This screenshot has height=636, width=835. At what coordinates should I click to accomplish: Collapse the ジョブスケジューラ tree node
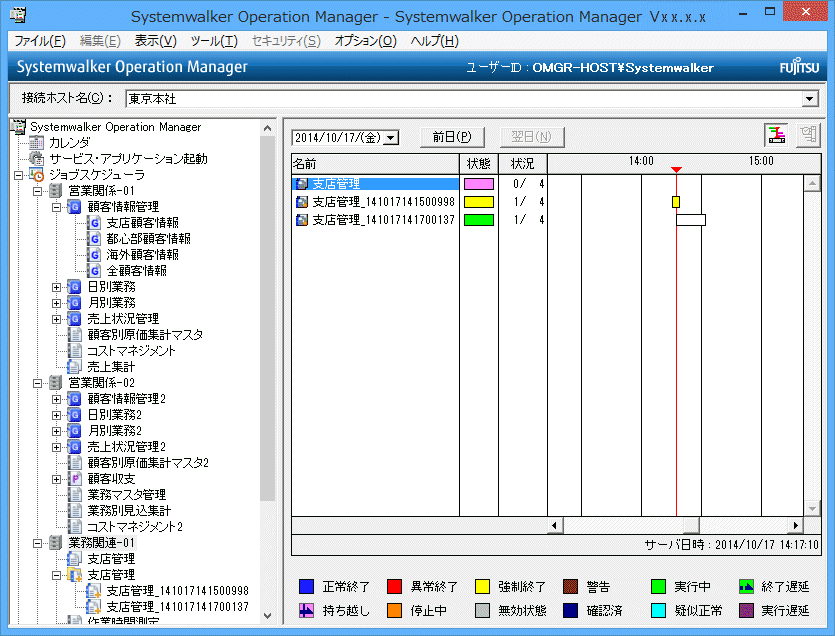19,175
